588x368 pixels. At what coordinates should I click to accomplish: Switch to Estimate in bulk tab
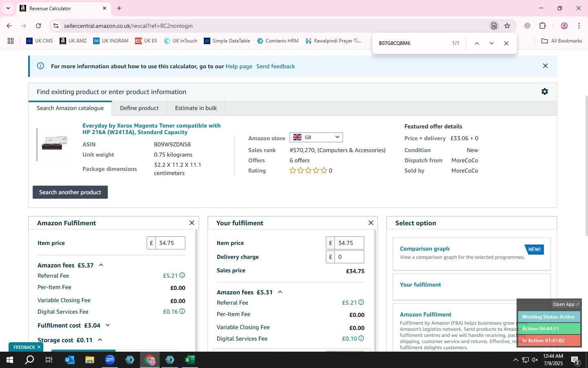click(196, 108)
